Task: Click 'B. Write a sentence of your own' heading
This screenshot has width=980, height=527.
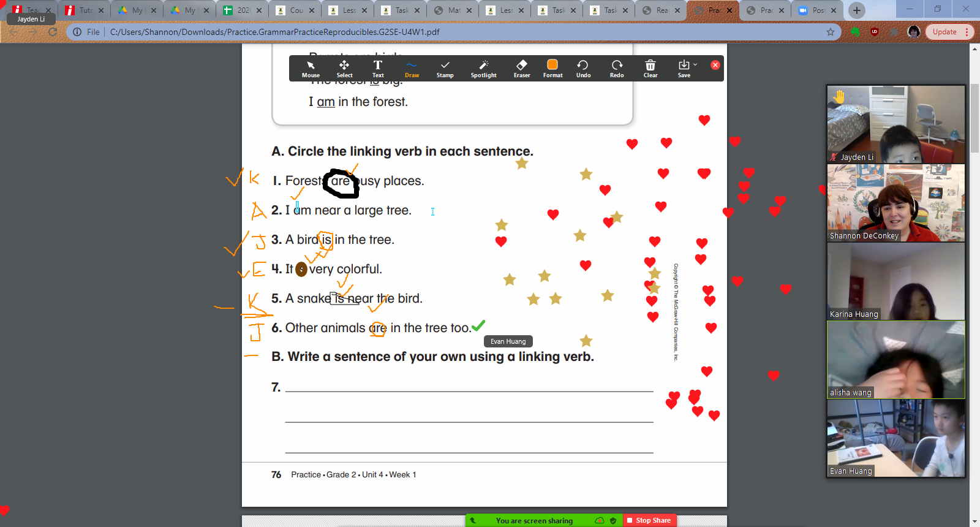Action: 432,357
